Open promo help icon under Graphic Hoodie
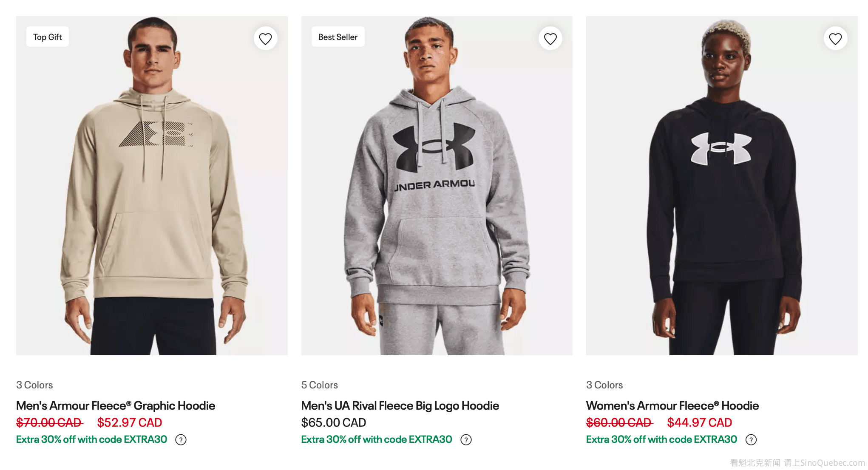This screenshot has width=868, height=470. [x=181, y=440]
